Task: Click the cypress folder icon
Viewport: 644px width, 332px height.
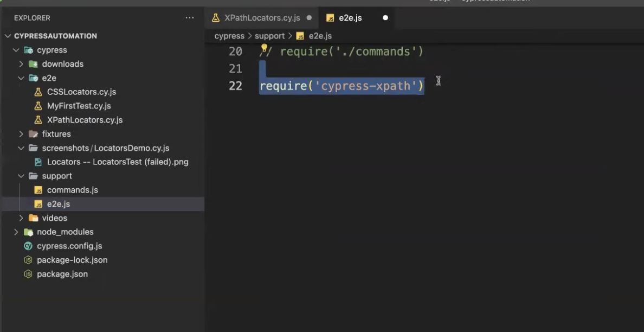Action: 28,50
